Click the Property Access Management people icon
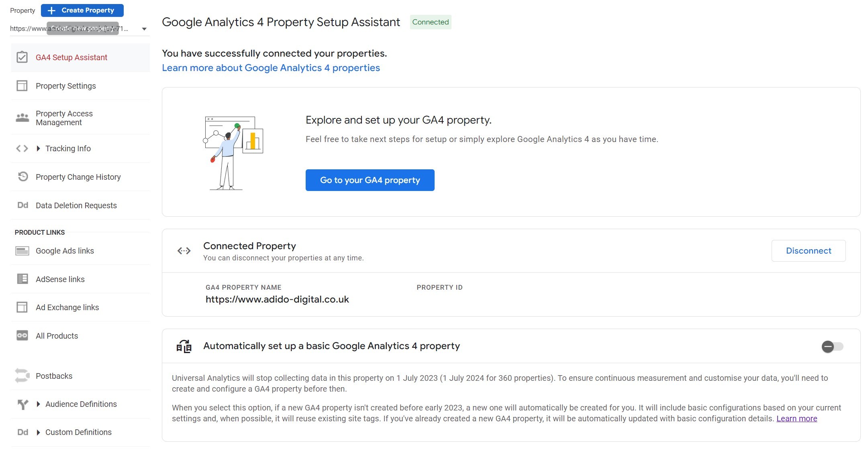The height and width of the screenshot is (453, 868). 22,118
